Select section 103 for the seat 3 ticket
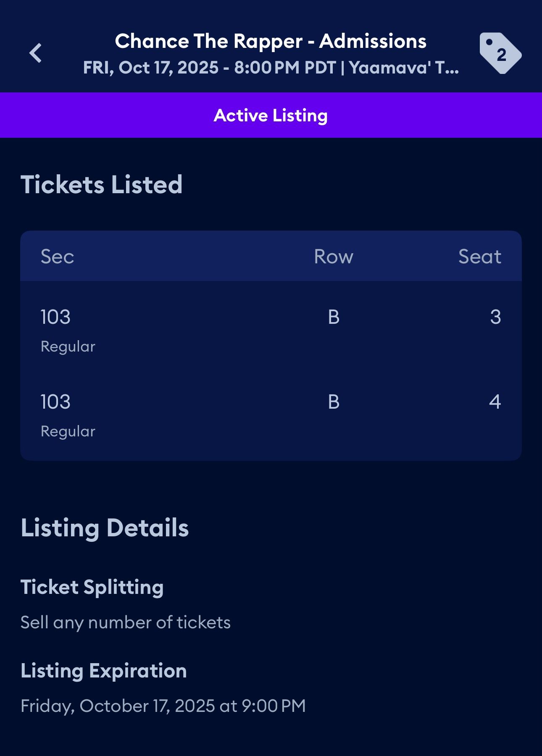542x756 pixels. (x=55, y=317)
